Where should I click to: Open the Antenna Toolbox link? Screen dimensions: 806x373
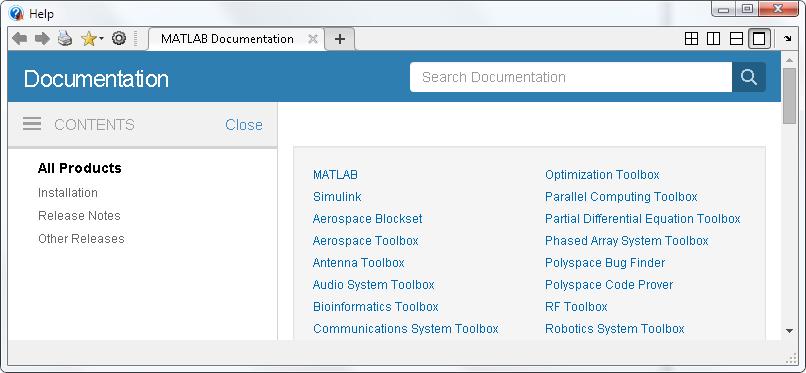point(359,263)
